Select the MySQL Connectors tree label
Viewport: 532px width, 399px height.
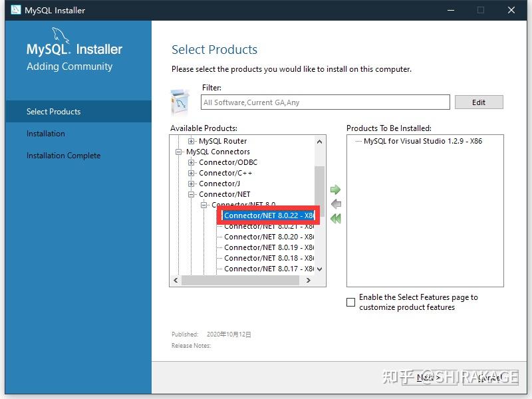(x=218, y=152)
